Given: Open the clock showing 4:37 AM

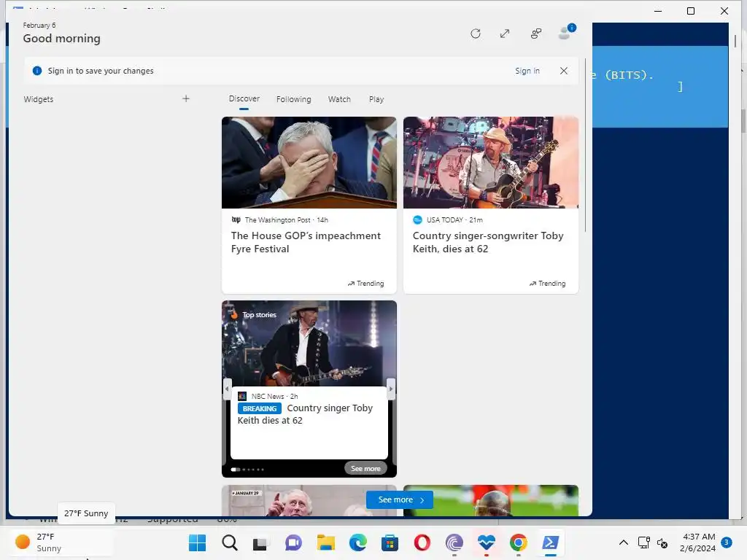Looking at the screenshot, I should pyautogui.click(x=697, y=542).
